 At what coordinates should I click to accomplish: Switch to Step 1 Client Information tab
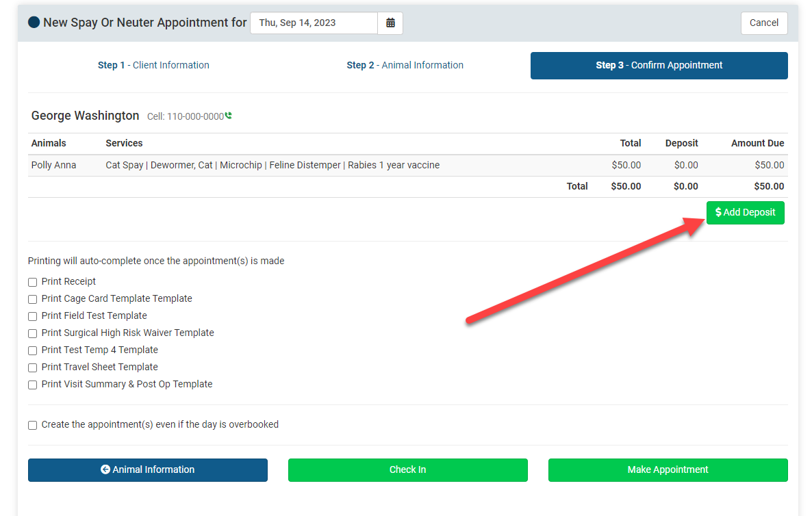(153, 66)
